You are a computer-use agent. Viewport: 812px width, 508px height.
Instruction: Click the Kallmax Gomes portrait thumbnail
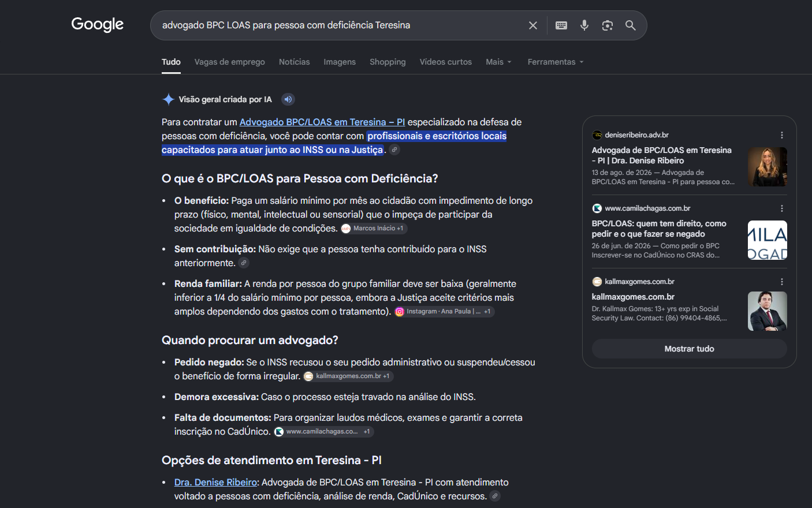768,311
